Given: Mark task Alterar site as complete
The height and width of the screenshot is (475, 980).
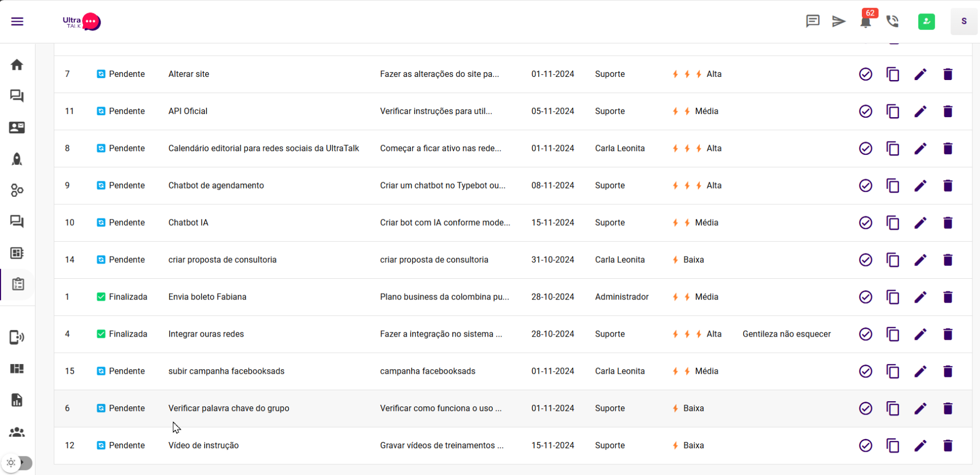Looking at the screenshot, I should [865, 74].
